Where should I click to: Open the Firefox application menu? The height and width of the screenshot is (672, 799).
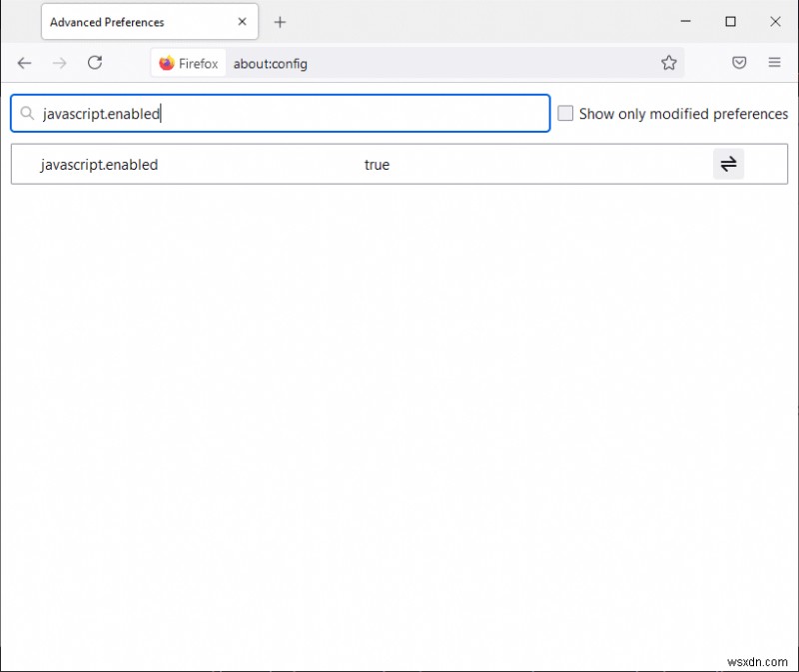(x=774, y=62)
